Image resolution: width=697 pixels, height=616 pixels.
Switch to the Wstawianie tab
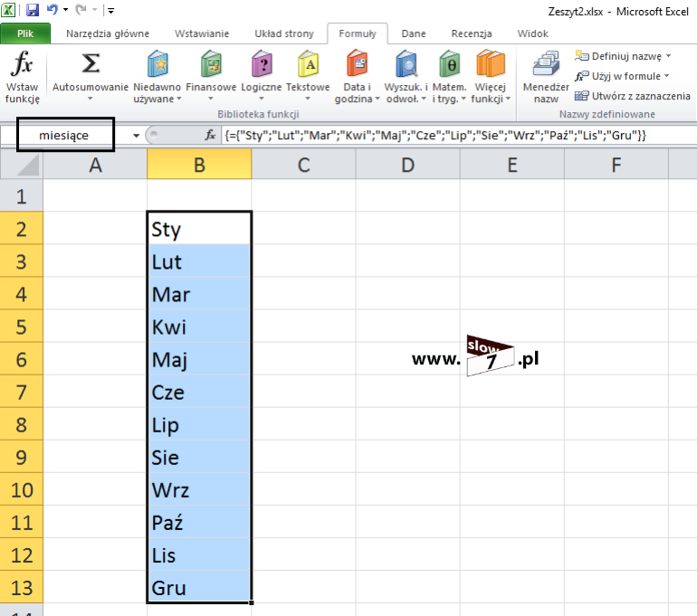coord(202,33)
